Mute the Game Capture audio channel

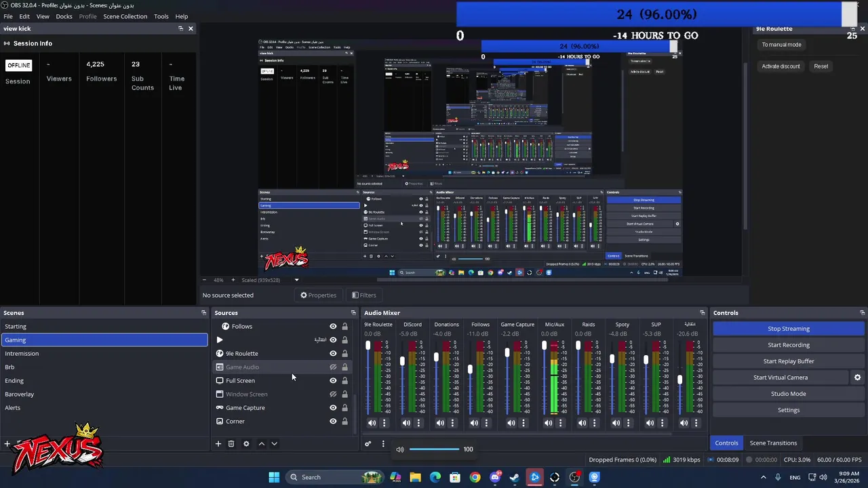(x=511, y=423)
